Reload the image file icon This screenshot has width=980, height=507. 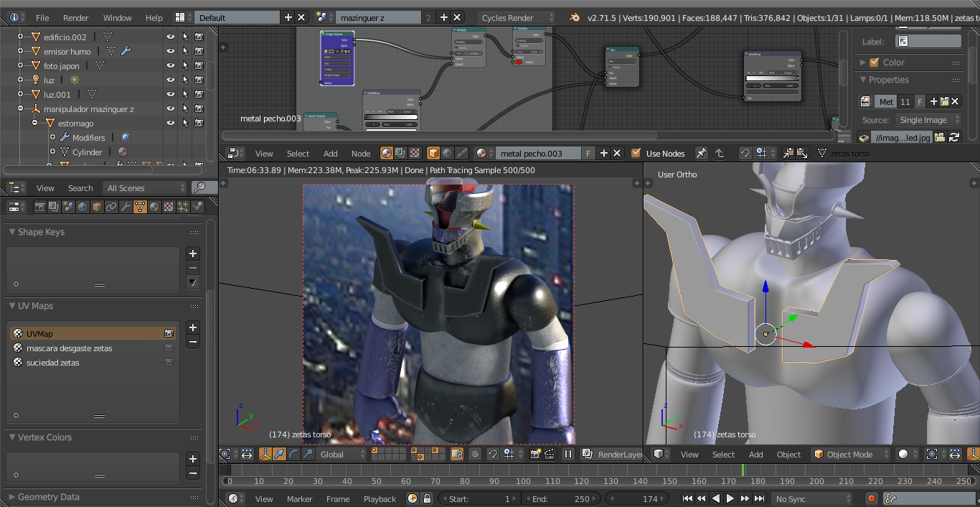click(x=954, y=137)
